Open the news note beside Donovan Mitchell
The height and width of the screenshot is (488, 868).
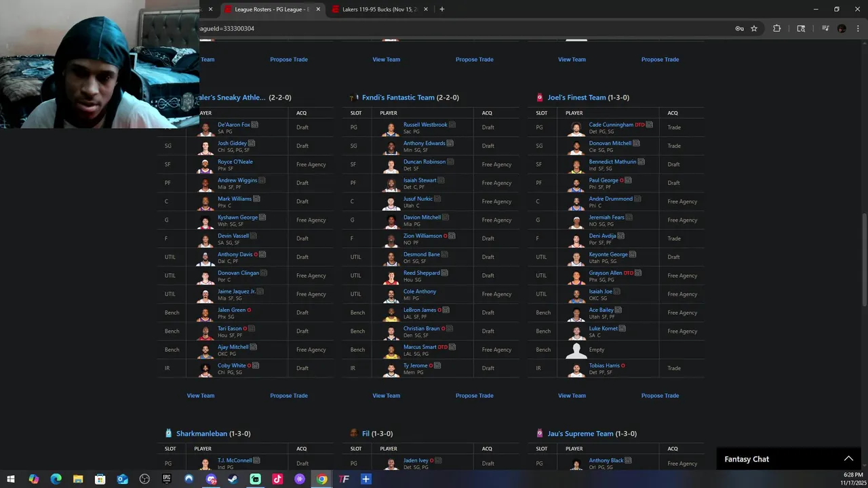coord(636,143)
